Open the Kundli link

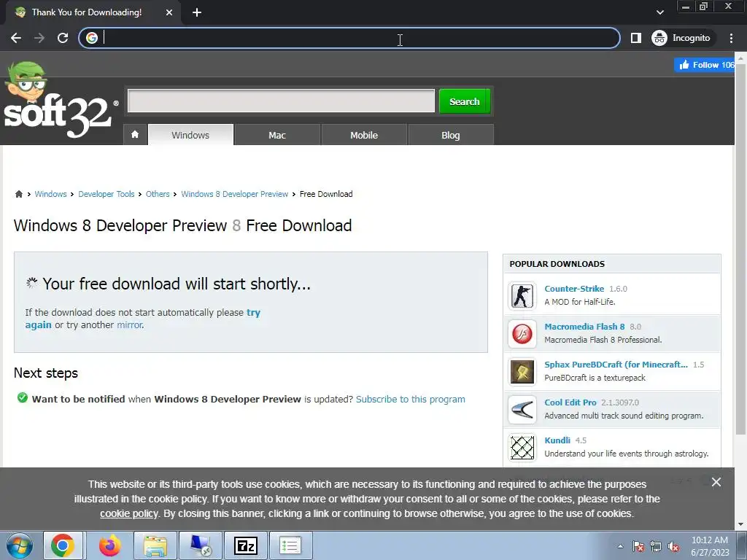tap(557, 440)
